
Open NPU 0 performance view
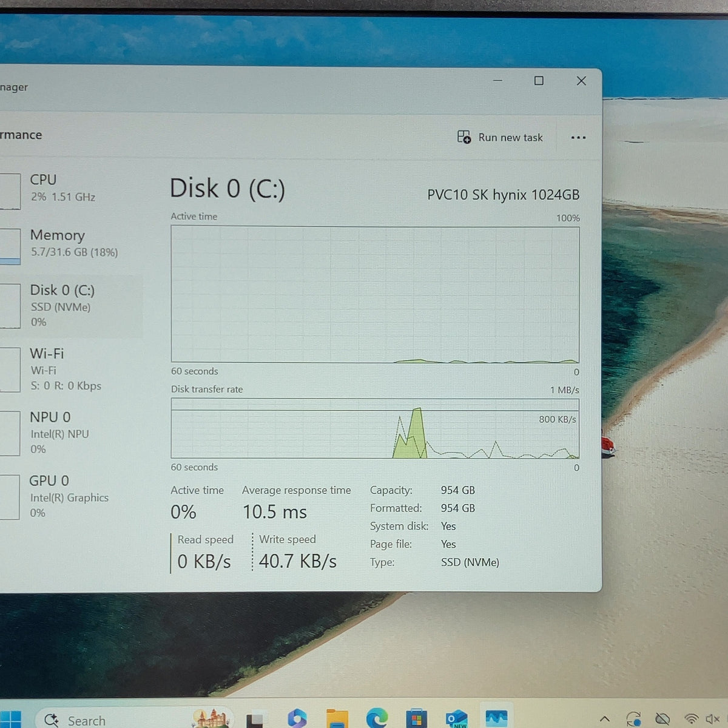click(x=71, y=433)
